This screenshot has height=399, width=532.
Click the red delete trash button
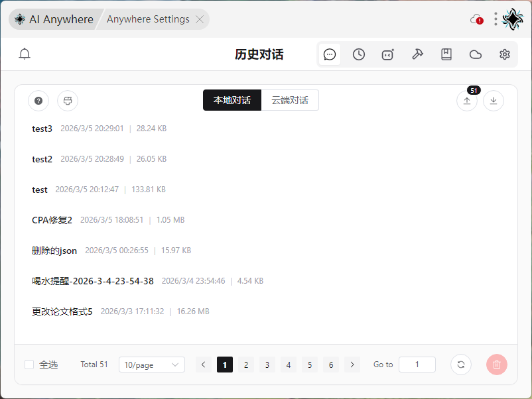click(x=497, y=365)
